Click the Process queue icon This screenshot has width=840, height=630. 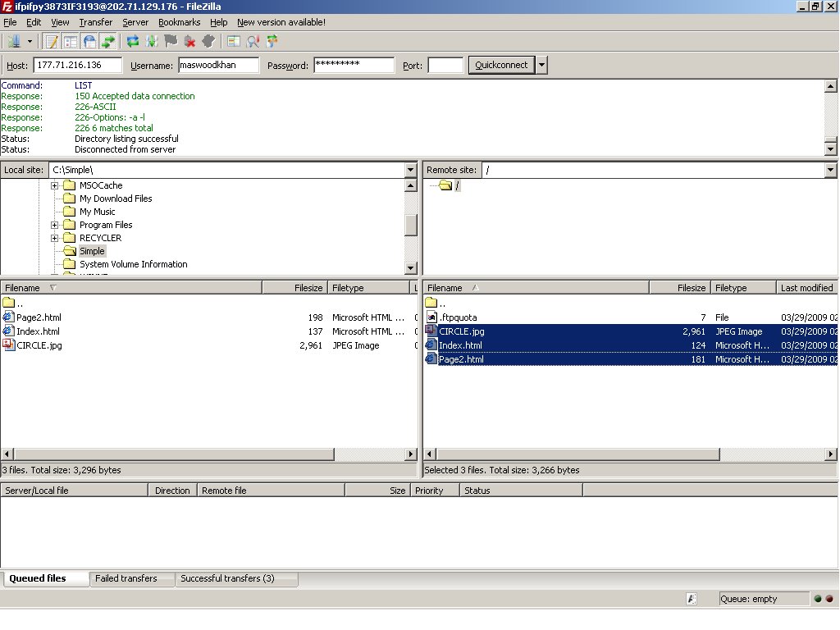152,41
